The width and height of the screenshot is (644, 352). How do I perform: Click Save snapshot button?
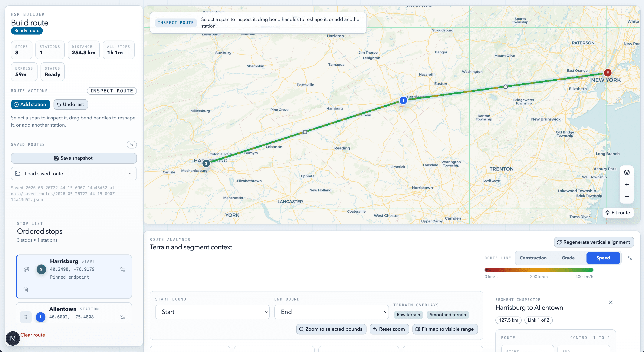(x=74, y=158)
